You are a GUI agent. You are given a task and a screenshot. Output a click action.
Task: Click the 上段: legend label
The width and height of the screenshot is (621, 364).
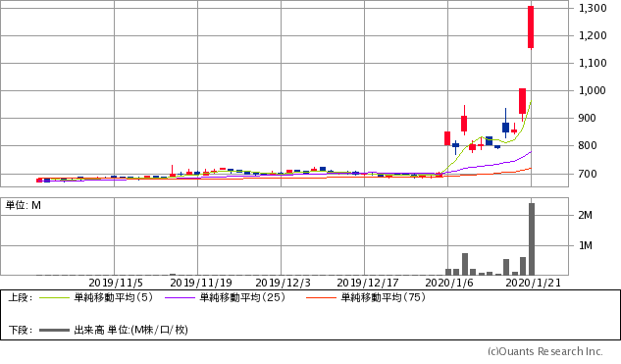pos(21,297)
